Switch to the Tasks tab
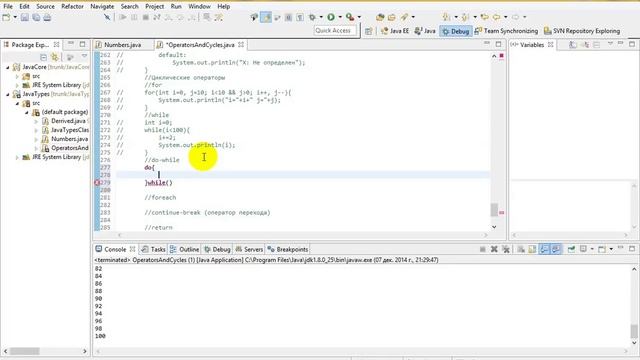Image resolution: width=640 pixels, height=360 pixels. tap(153, 249)
